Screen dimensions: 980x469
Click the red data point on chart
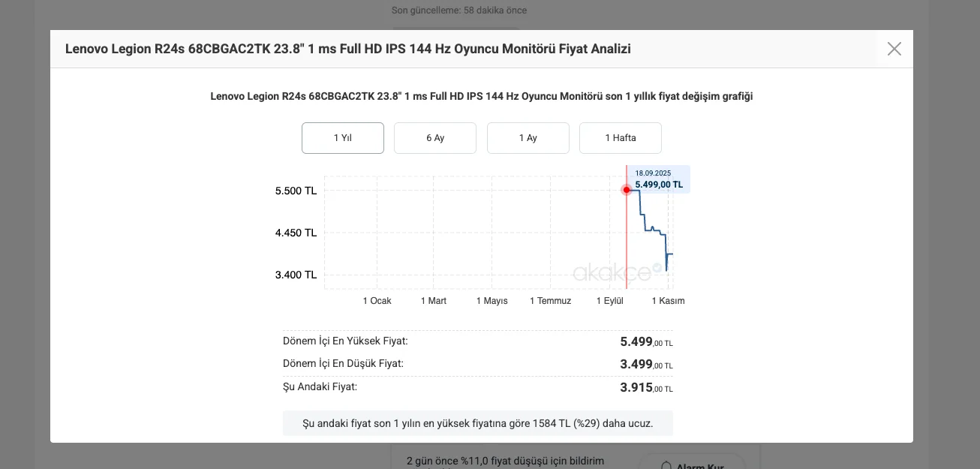[x=627, y=190]
